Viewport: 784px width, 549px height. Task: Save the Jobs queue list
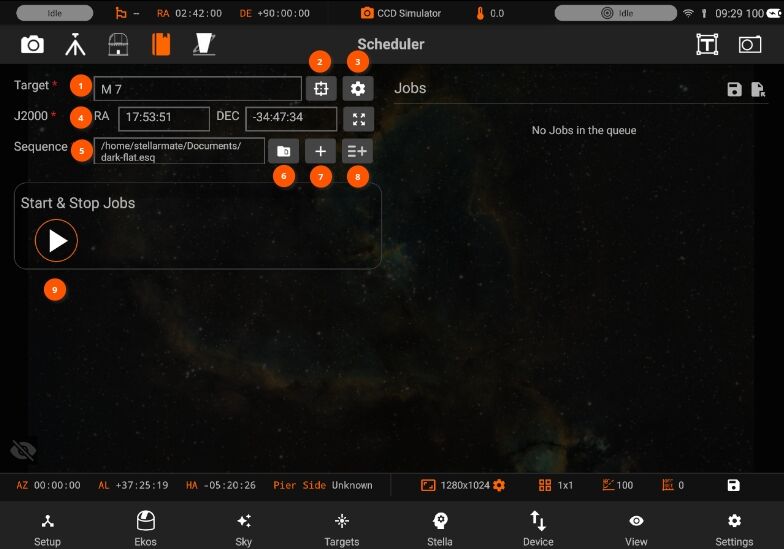(734, 90)
